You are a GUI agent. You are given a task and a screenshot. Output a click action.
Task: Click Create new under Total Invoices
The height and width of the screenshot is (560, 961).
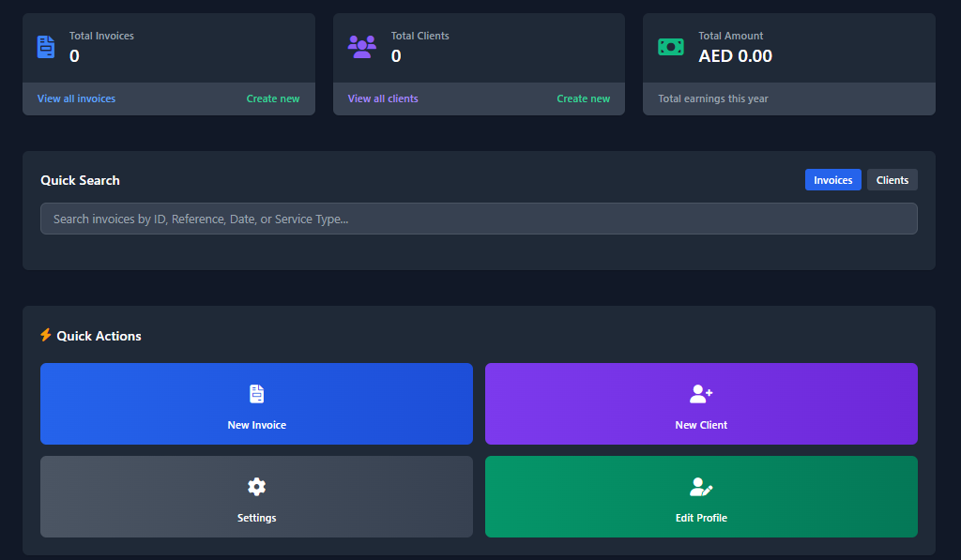[x=273, y=98]
